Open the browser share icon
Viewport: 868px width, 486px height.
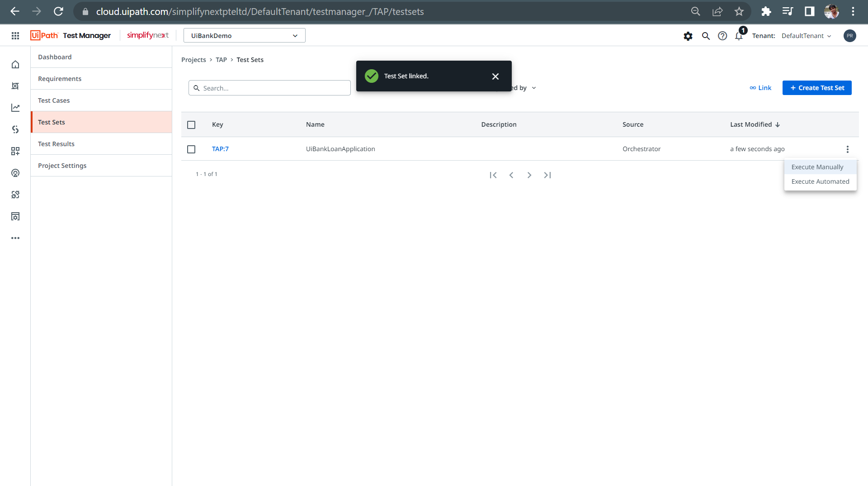point(717,11)
